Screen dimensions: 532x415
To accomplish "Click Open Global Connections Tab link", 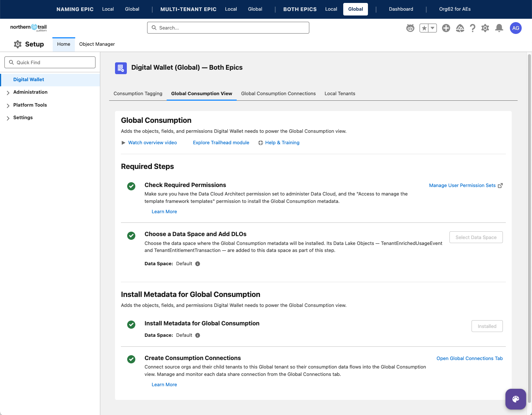I will tap(470, 359).
